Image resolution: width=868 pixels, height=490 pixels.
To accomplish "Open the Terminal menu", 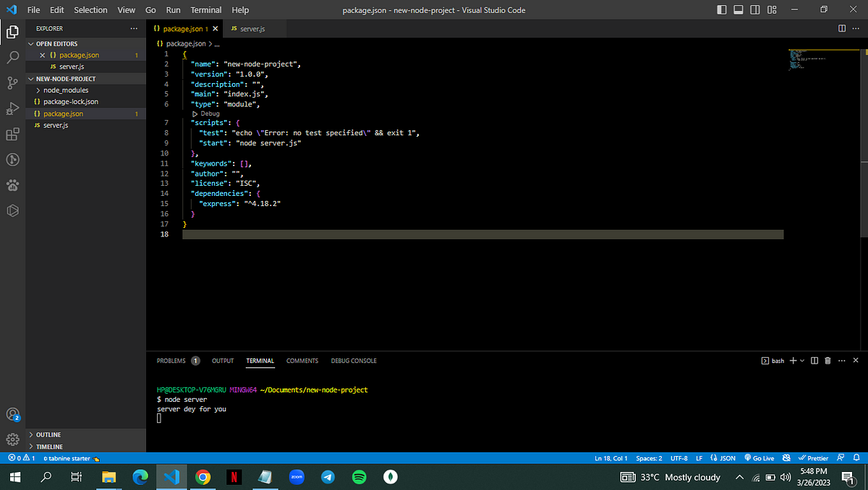I will click(x=206, y=10).
